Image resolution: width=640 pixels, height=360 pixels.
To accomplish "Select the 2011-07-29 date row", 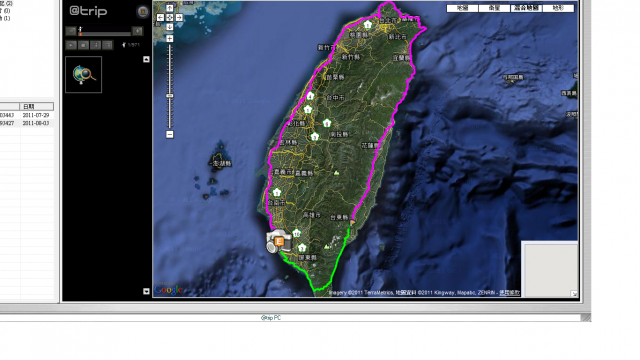I will click(27, 116).
